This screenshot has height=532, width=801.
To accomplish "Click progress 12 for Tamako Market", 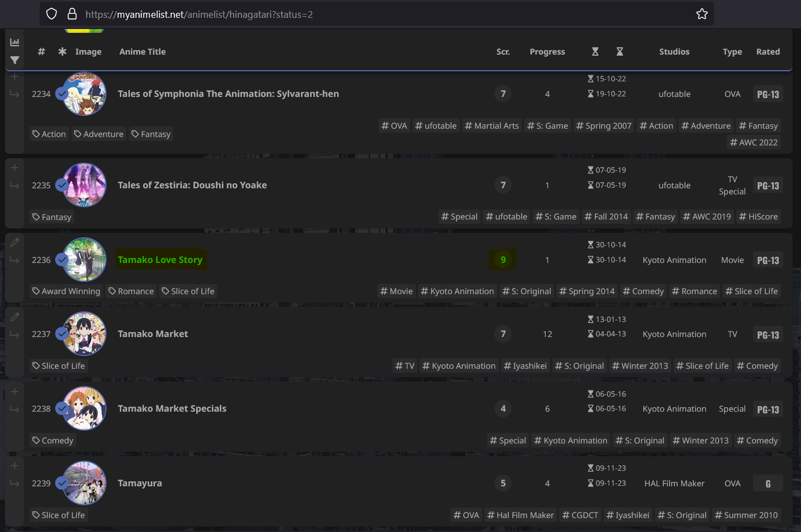I will pos(547,334).
